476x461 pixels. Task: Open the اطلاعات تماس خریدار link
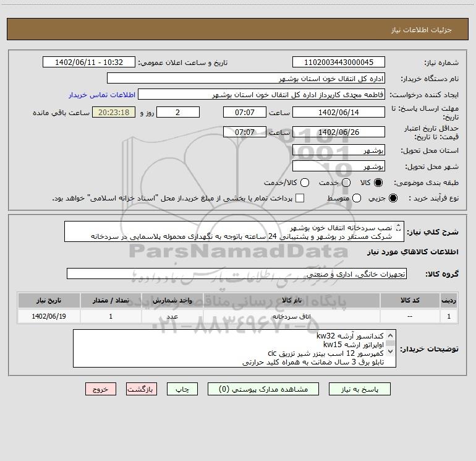(x=102, y=95)
